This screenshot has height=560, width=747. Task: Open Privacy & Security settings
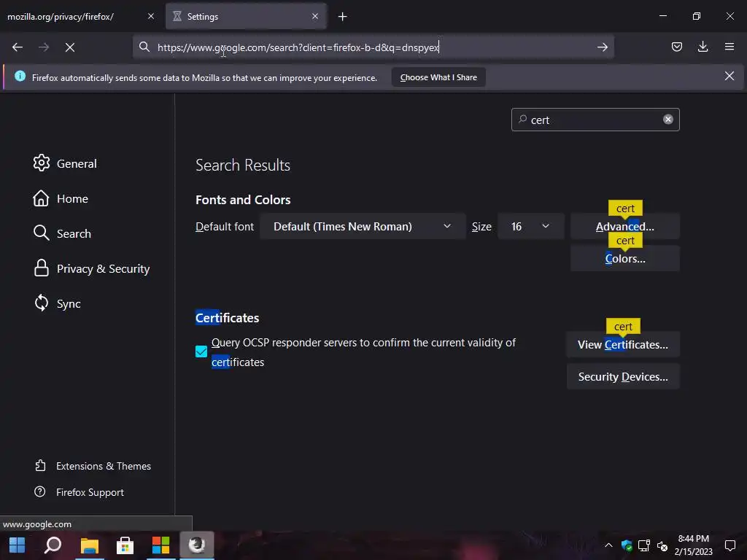91,268
